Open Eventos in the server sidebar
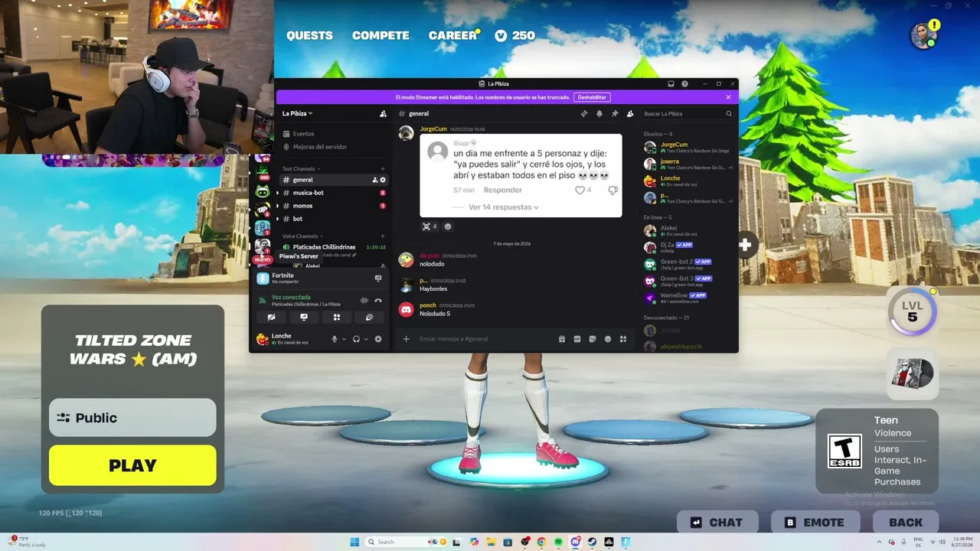The height and width of the screenshot is (551, 980). pos(334,134)
